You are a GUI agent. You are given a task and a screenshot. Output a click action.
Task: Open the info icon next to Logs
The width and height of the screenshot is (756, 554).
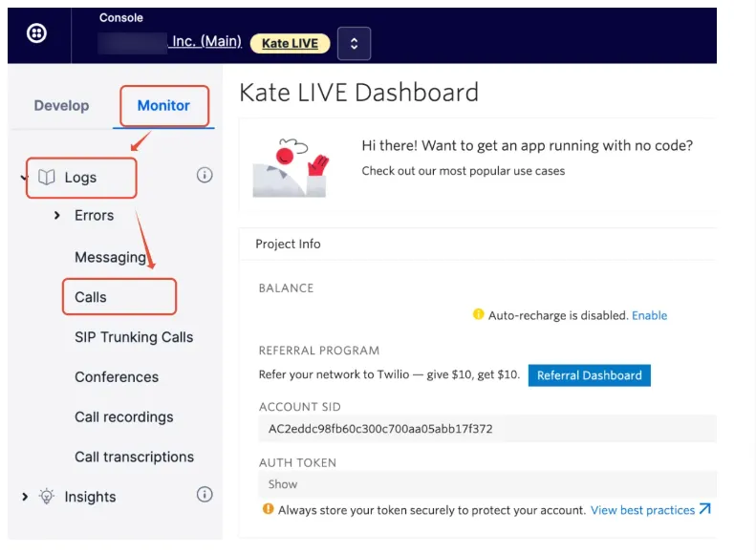pos(205,175)
